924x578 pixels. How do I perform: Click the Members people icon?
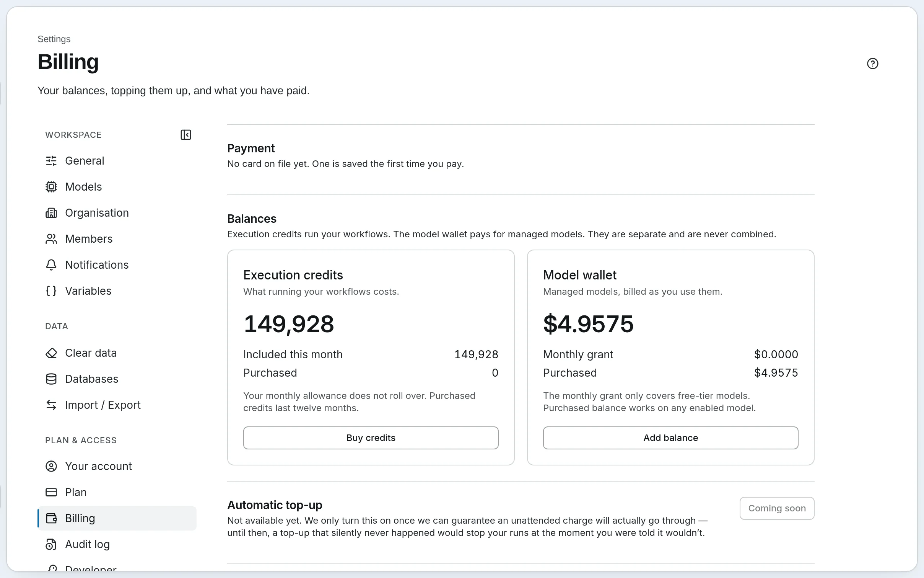click(x=51, y=239)
